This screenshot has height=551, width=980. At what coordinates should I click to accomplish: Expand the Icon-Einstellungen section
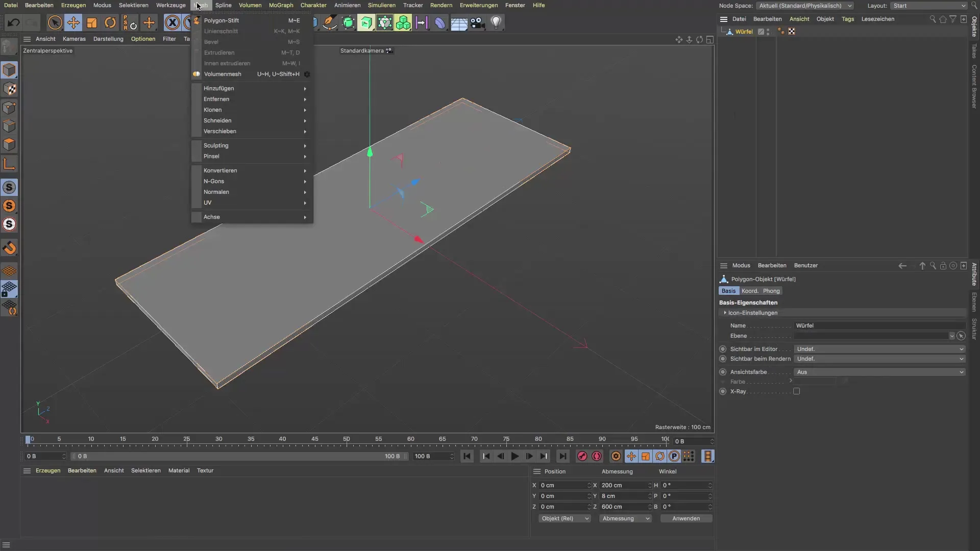(x=725, y=313)
